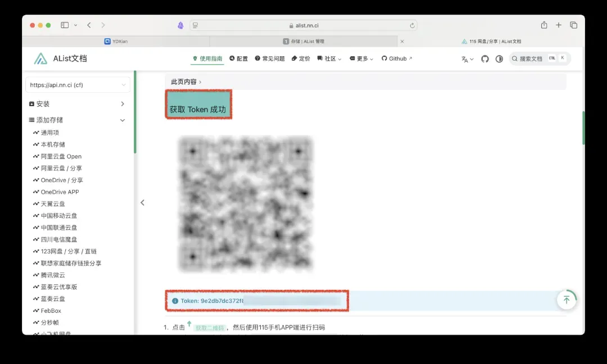Open the 常见问题 navigation item
Viewport: 607px width, 364px height.
270,58
